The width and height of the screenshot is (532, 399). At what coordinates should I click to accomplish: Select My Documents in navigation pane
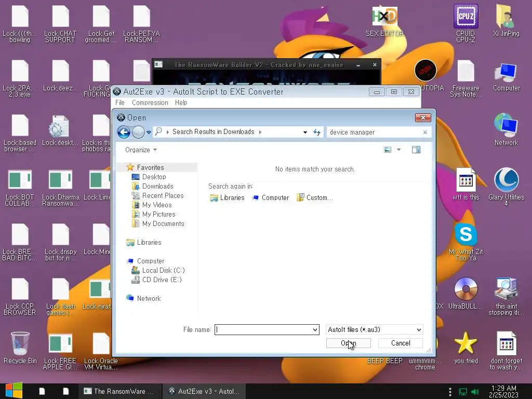163,223
